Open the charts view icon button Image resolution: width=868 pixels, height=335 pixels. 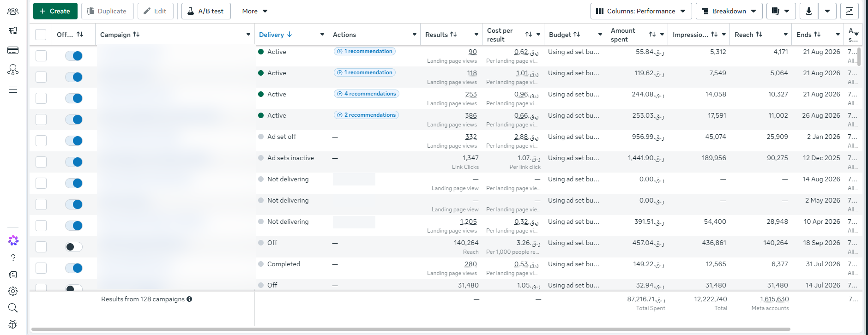(x=850, y=11)
